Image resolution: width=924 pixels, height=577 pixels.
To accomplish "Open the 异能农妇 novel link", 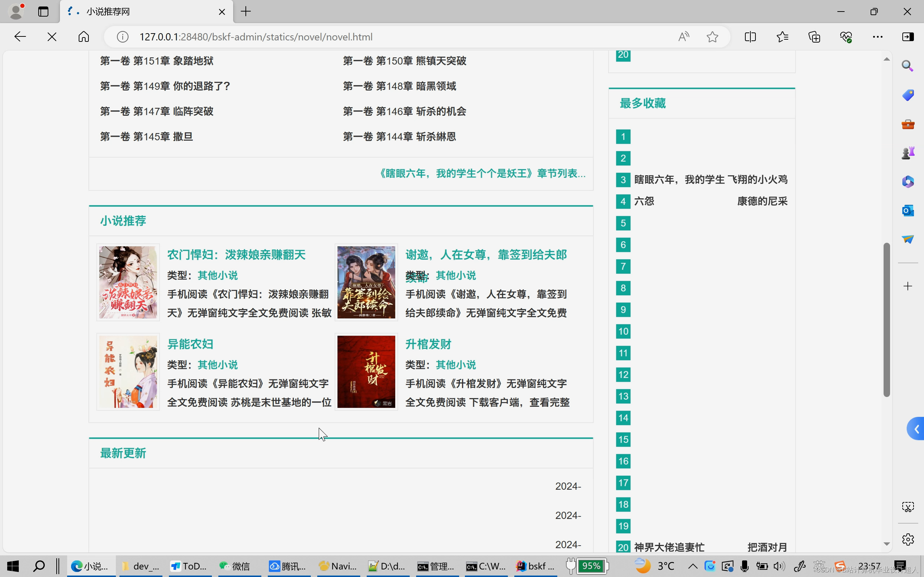I will (190, 344).
